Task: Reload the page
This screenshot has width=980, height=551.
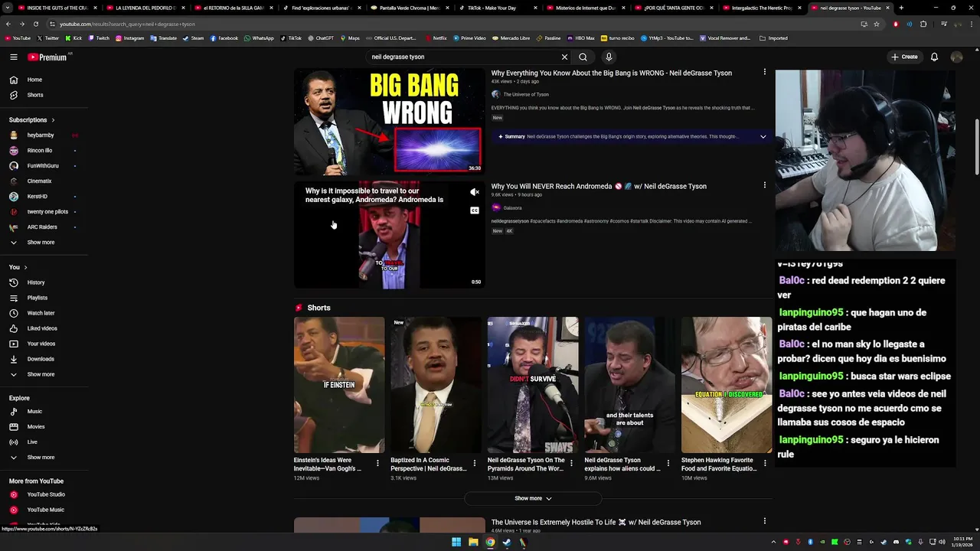Action: click(35, 24)
